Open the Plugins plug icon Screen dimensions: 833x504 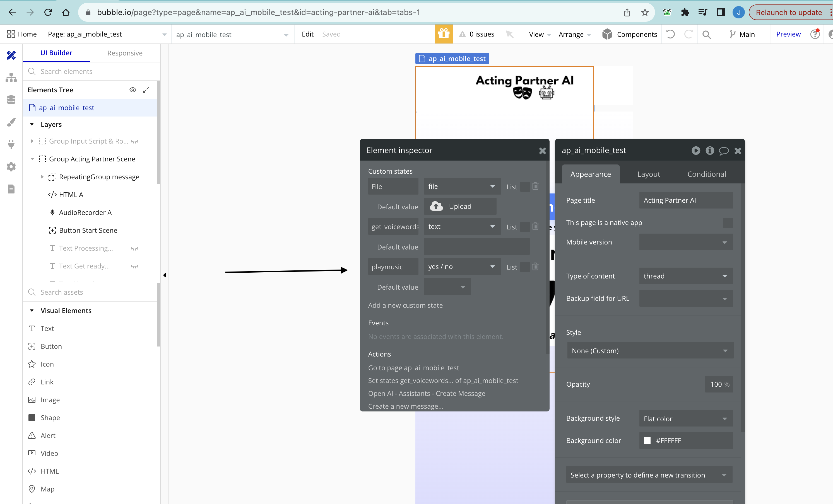[x=11, y=144]
